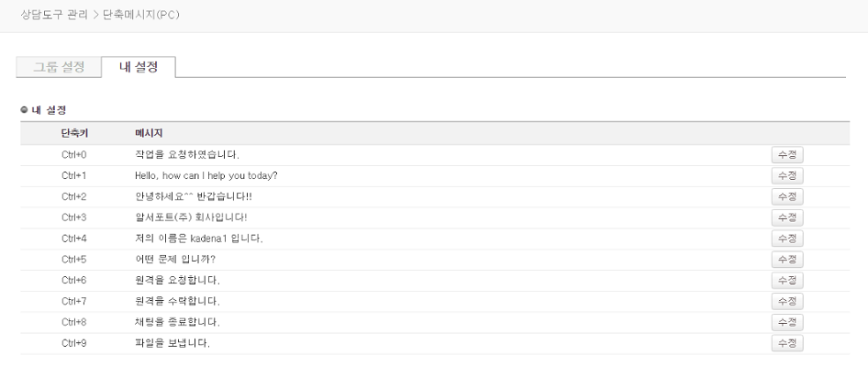Click the Hello, how can I help message
868x367 pixels.
pyautogui.click(x=206, y=176)
